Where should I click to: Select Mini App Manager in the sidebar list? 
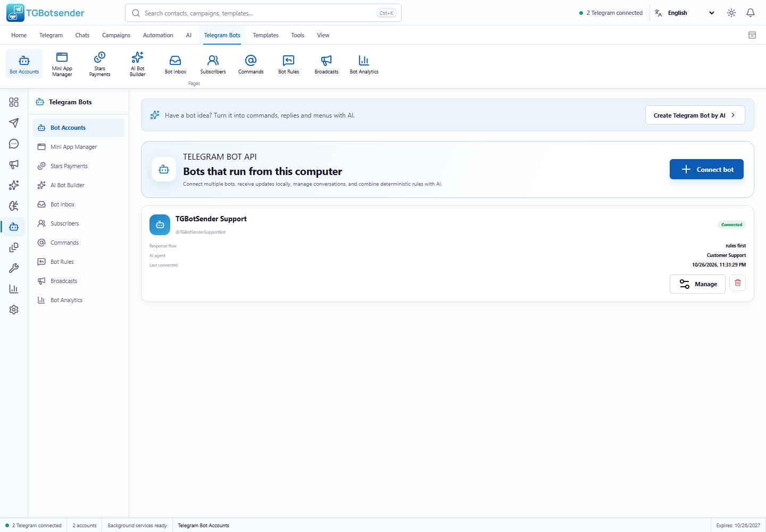click(78, 147)
